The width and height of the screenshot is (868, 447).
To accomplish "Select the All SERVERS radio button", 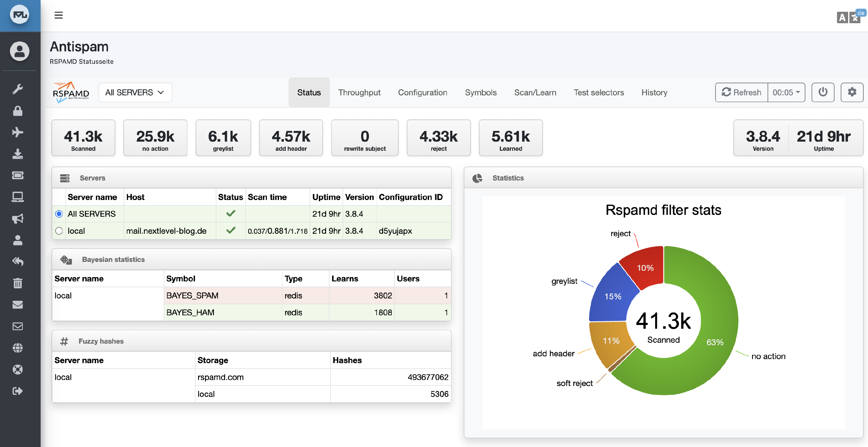I will (x=59, y=214).
